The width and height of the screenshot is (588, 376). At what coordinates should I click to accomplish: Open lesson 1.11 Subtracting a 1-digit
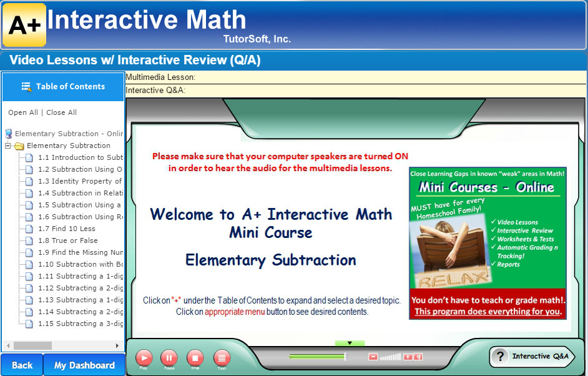[81, 276]
